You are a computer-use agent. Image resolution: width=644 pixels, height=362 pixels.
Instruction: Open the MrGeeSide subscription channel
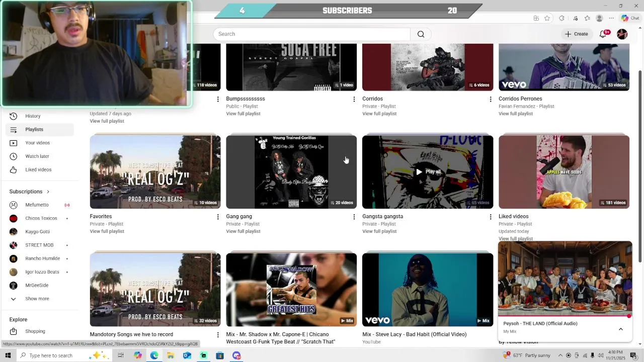(x=40, y=286)
